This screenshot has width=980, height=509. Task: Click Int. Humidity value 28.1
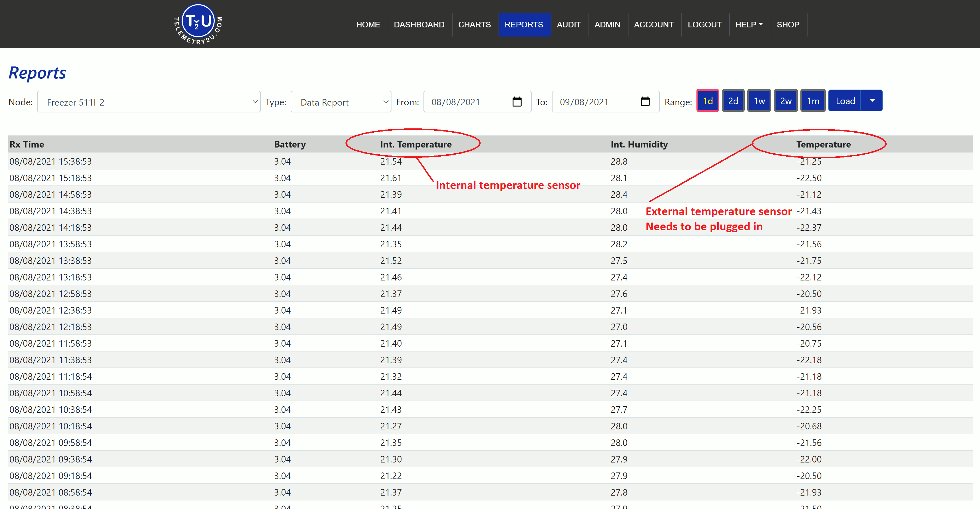[619, 178]
